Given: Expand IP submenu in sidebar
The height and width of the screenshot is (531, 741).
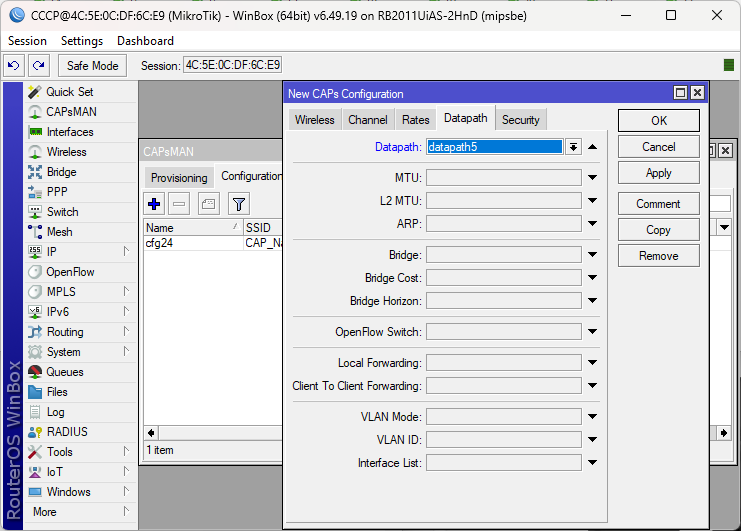Looking at the screenshot, I should [126, 251].
